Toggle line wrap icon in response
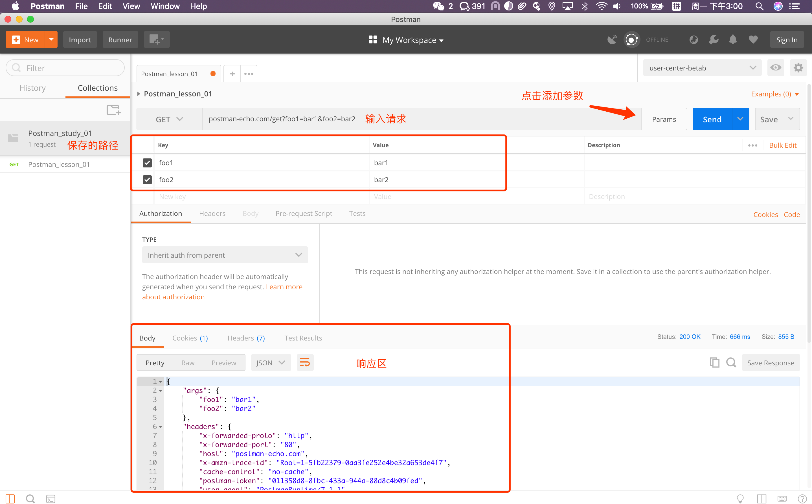Viewport: 812px width, 504px height. [305, 362]
